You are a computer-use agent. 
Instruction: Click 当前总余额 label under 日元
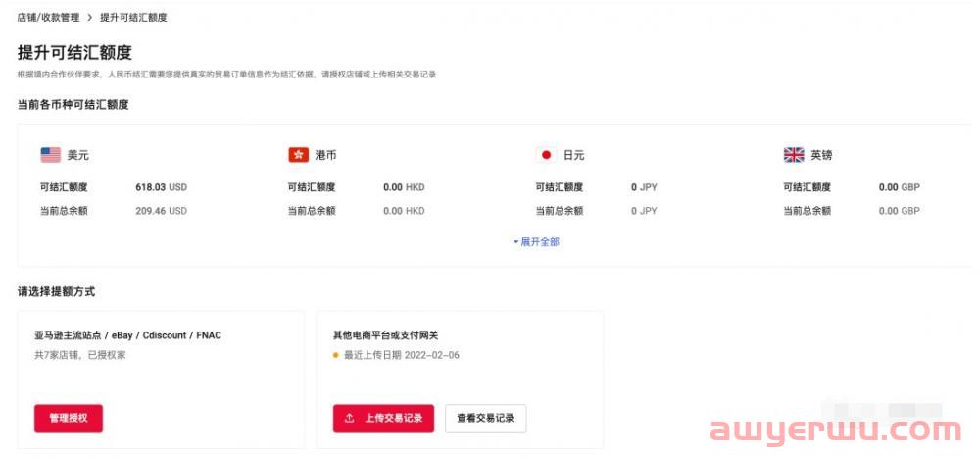click(x=560, y=211)
